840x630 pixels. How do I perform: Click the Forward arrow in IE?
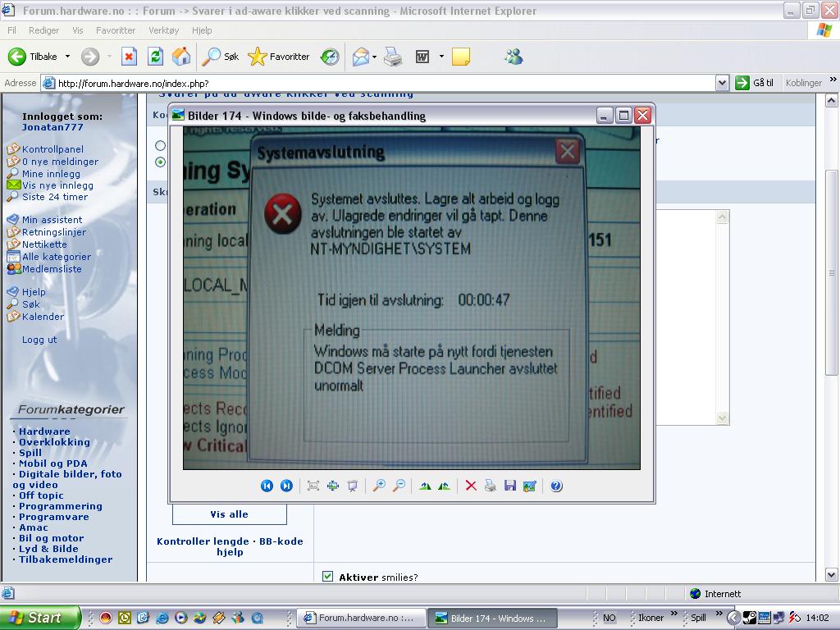(x=90, y=57)
